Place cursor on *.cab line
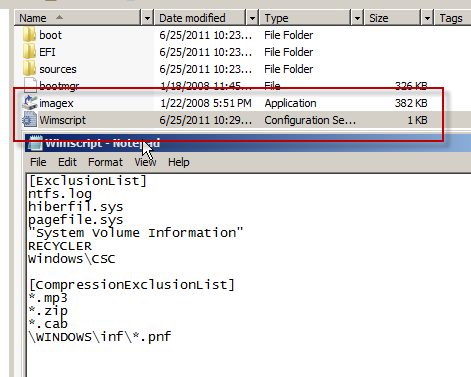Image resolution: width=471 pixels, height=377 pixels. click(x=48, y=324)
